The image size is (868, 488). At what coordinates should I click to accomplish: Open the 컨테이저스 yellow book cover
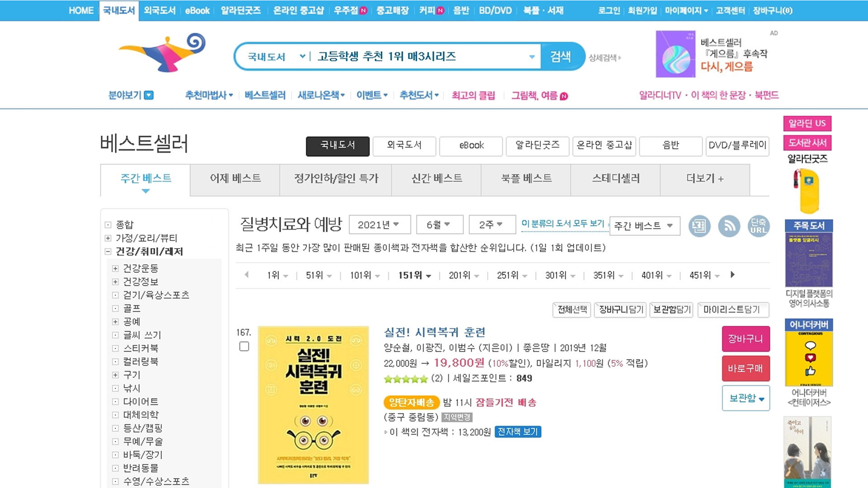tap(809, 358)
